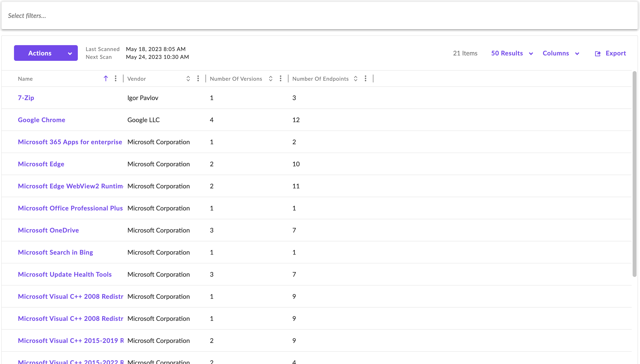Click the vertical scrollbar thumb
The image size is (640, 364).
coord(634,174)
